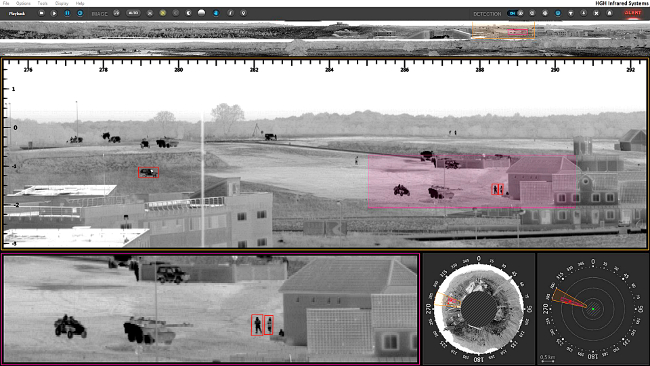Click the white gradient sphere brightness icon
The width and height of the screenshot is (650, 366).
click(x=201, y=13)
